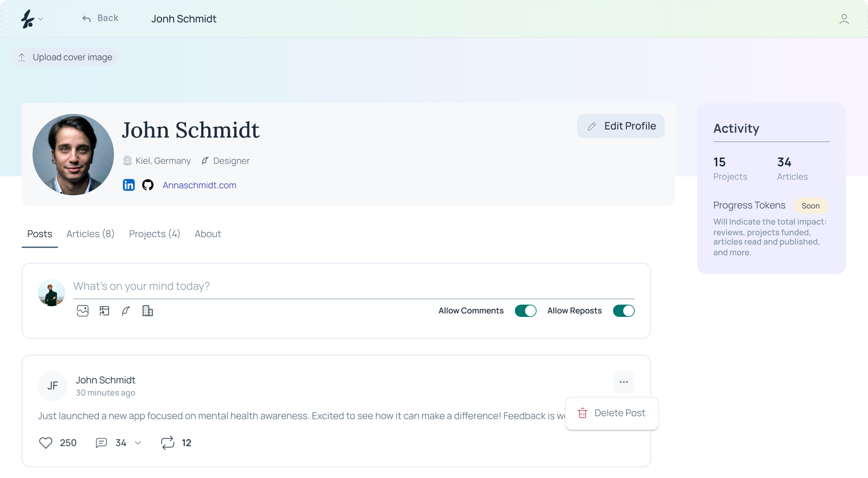Viewport: 868px width, 478px height.
Task: Open the GitHub profile icon
Action: pyautogui.click(x=148, y=185)
